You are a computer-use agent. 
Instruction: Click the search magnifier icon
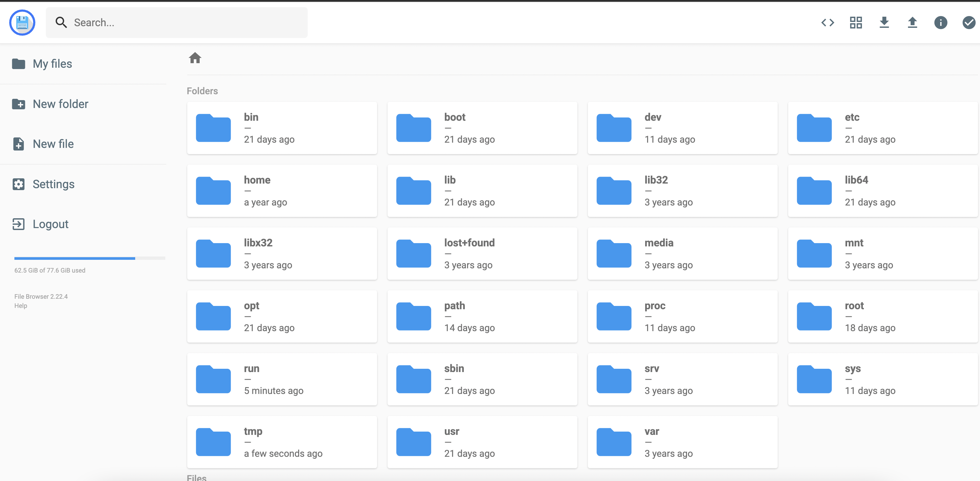[61, 23]
